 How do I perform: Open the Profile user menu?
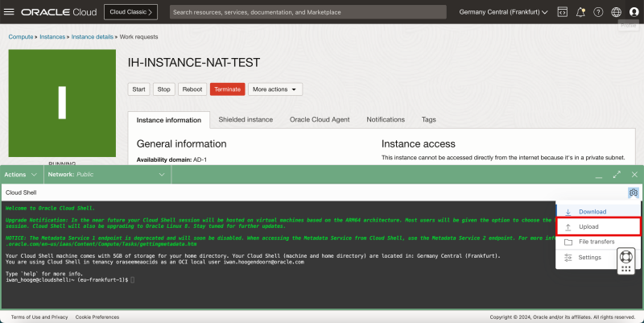coord(634,12)
